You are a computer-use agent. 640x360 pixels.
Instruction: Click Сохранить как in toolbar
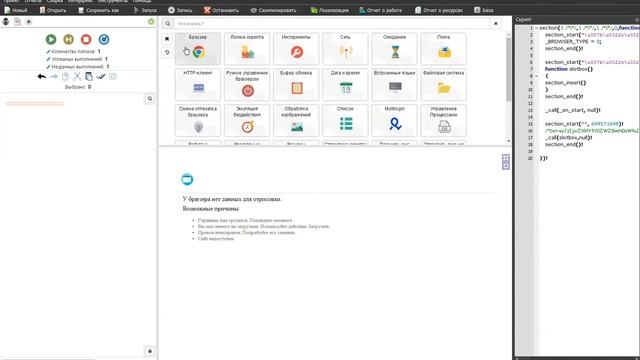coord(98,10)
